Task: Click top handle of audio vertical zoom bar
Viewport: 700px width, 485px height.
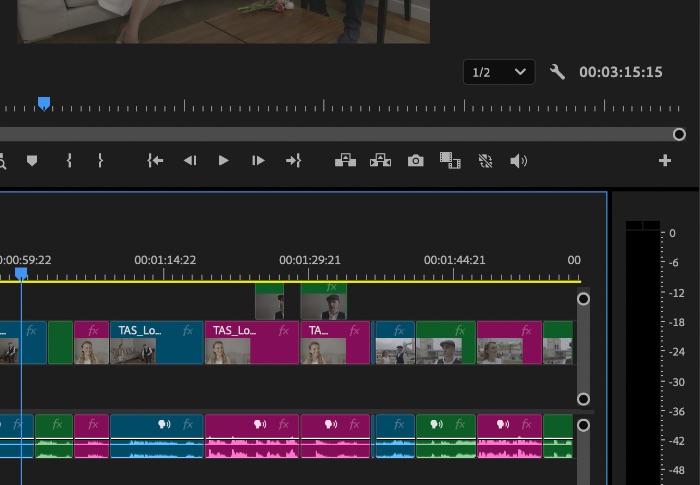Action: tap(583, 425)
